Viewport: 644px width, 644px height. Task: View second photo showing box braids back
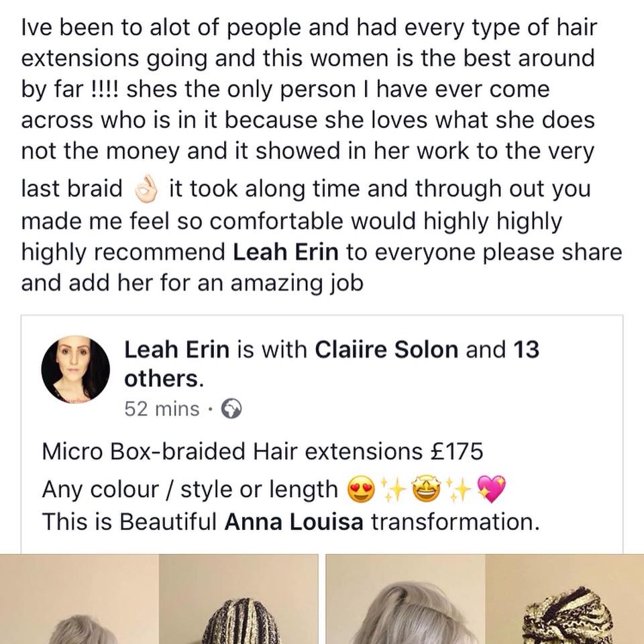tap(239, 599)
